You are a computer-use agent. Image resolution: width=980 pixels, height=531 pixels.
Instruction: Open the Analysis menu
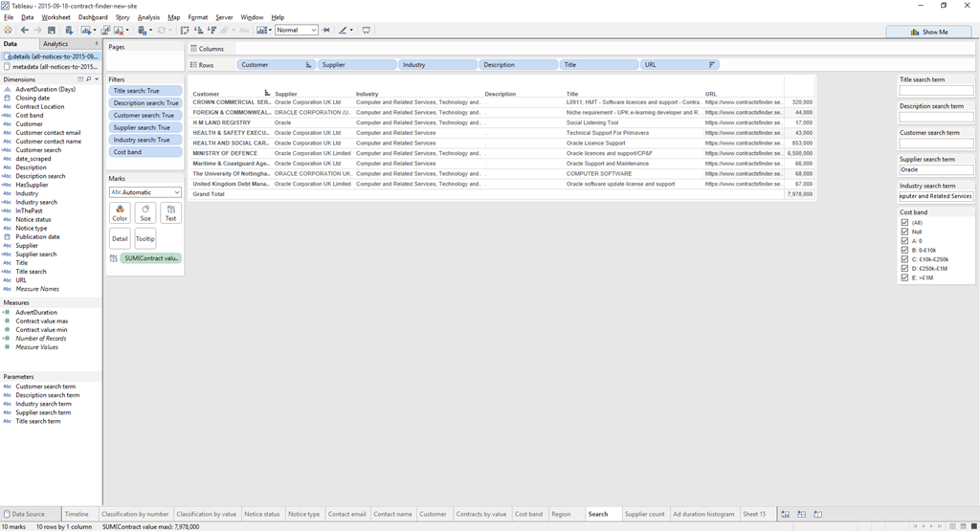[x=148, y=17]
